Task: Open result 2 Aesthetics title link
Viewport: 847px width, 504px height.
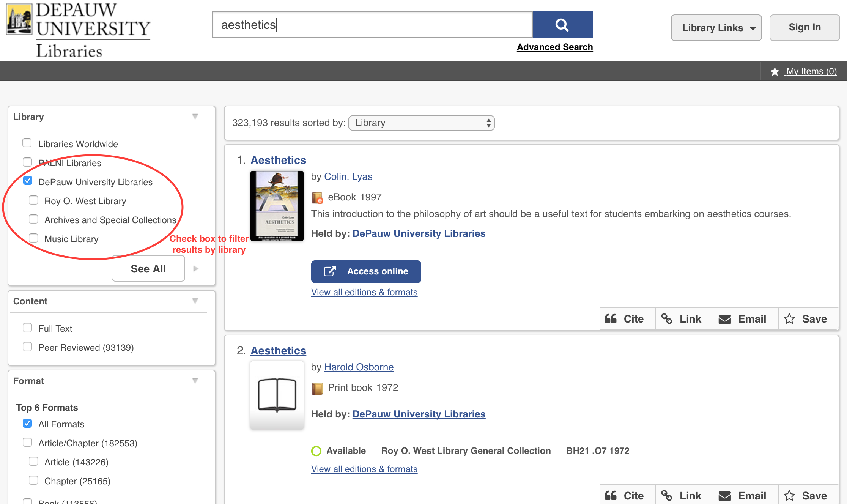Action: (278, 351)
